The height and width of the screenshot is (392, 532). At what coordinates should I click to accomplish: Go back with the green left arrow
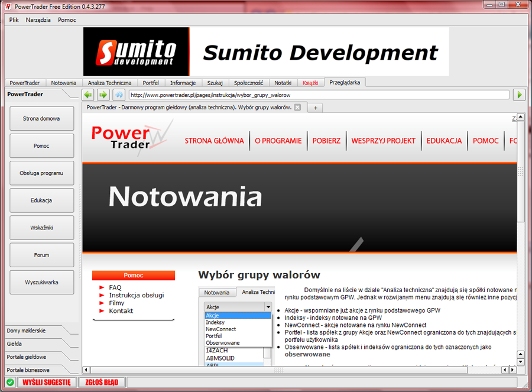(x=88, y=95)
